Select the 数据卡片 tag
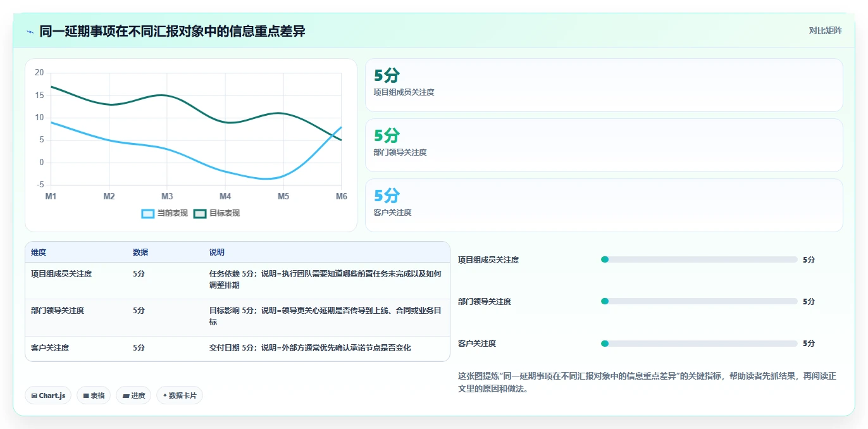Image resolution: width=868 pixels, height=429 pixels. 180,395
